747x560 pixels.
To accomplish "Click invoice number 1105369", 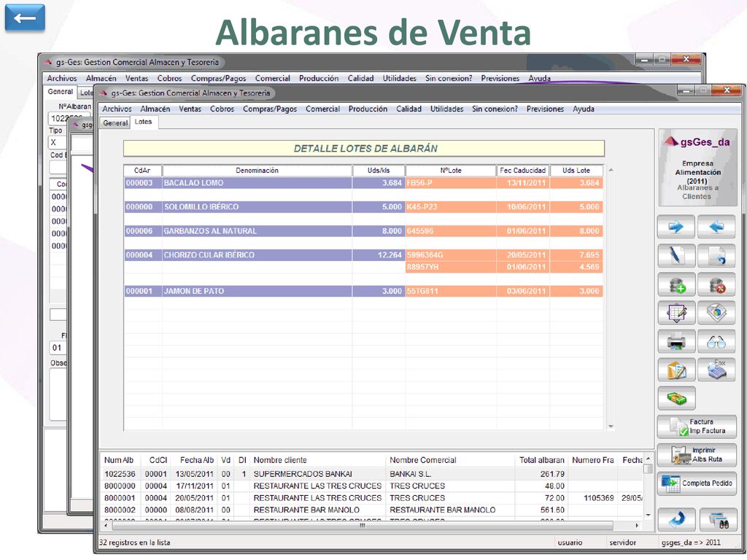I will click(598, 497).
